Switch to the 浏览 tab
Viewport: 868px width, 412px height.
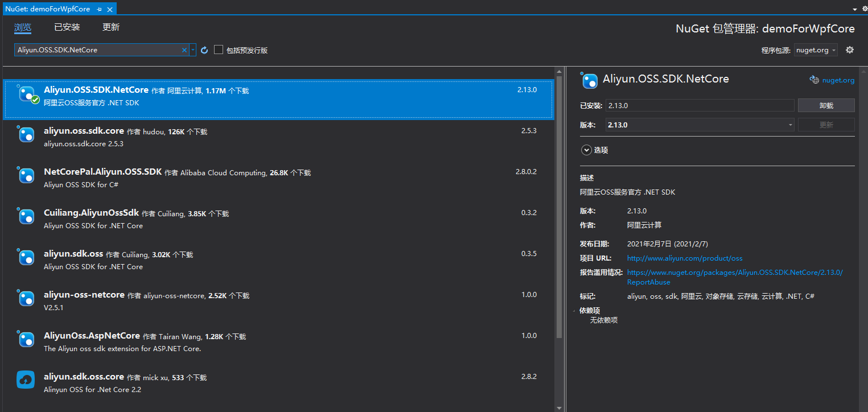click(x=23, y=27)
